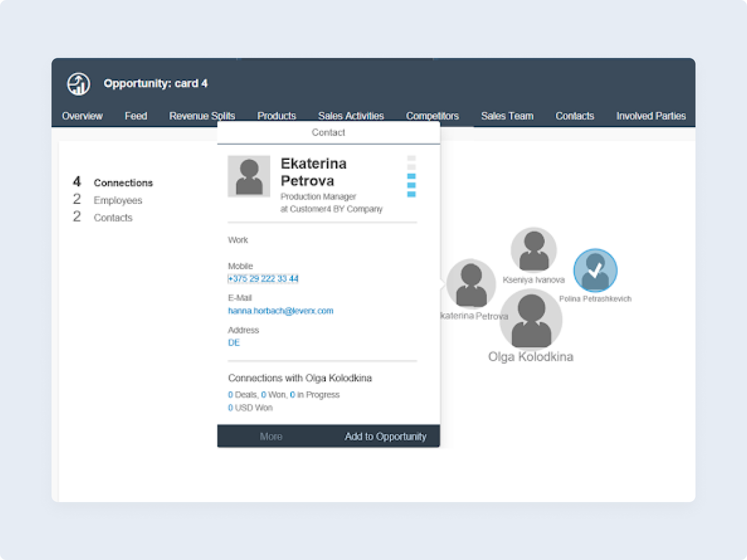Open the Involved Parties tab
This screenshot has width=747, height=560.
coord(651,116)
